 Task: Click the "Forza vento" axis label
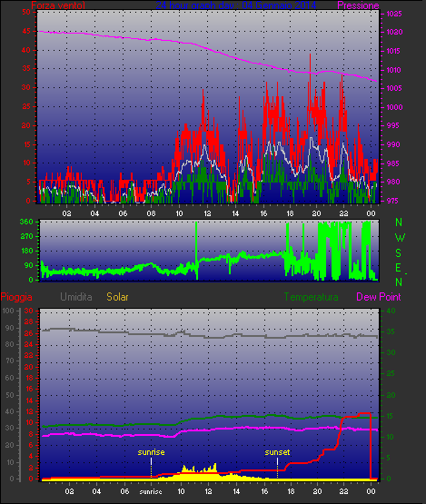pyautogui.click(x=58, y=5)
